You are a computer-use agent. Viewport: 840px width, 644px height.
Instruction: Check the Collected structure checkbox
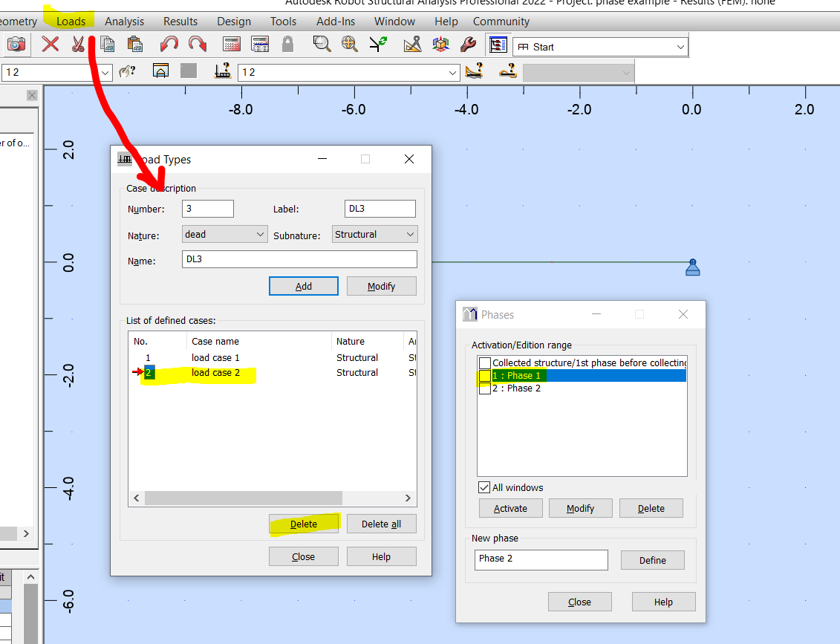[484, 362]
